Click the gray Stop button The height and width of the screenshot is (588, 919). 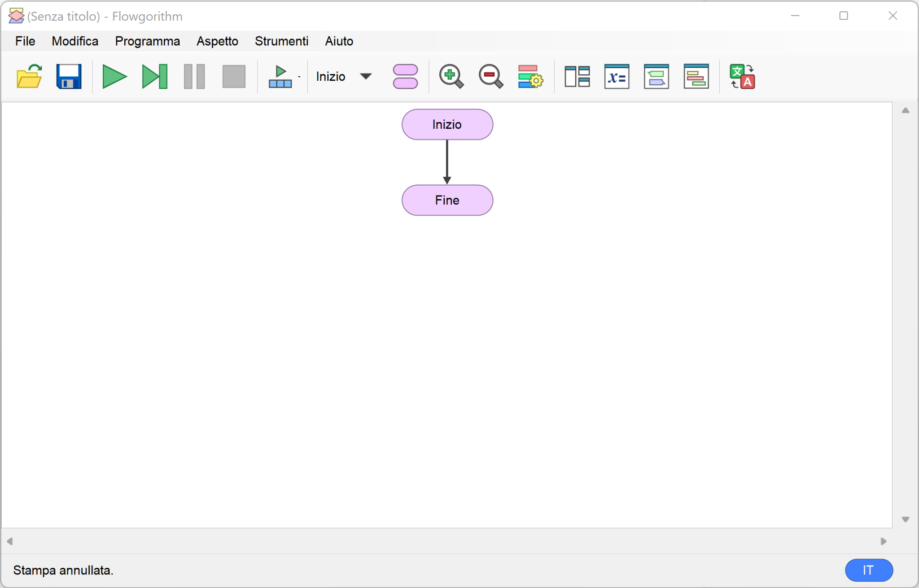[234, 76]
